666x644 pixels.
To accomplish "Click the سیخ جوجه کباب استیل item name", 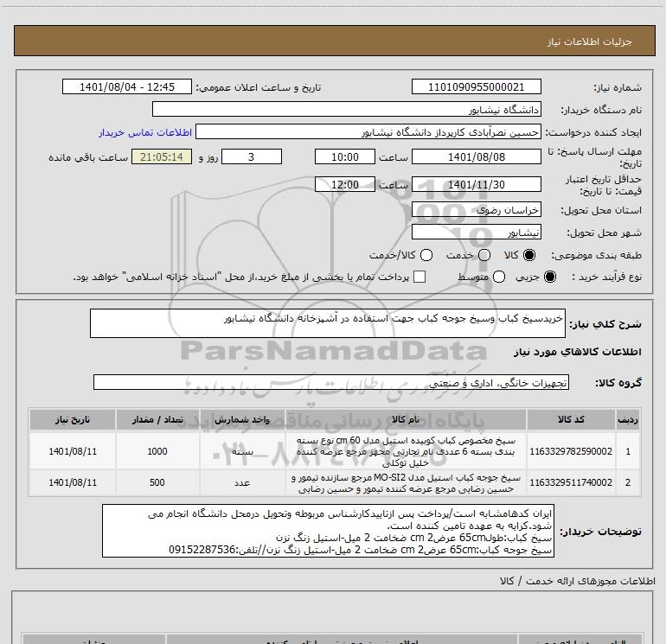I will (x=406, y=483).
